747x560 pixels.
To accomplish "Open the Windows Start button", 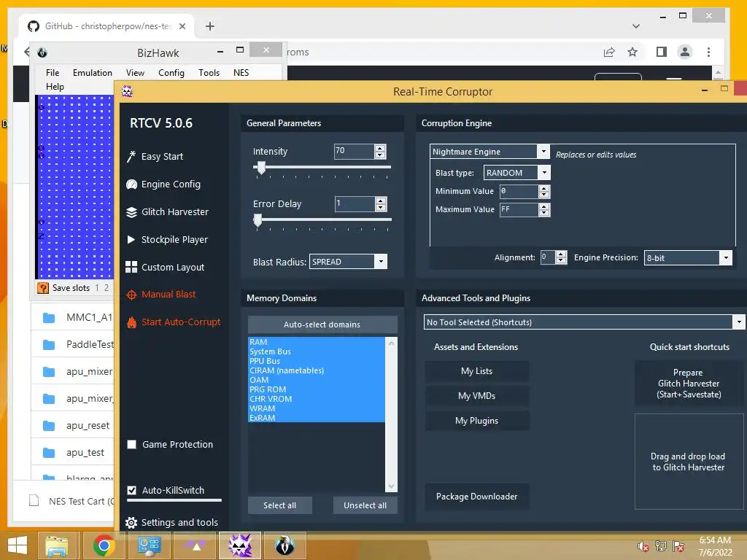I will 18,545.
